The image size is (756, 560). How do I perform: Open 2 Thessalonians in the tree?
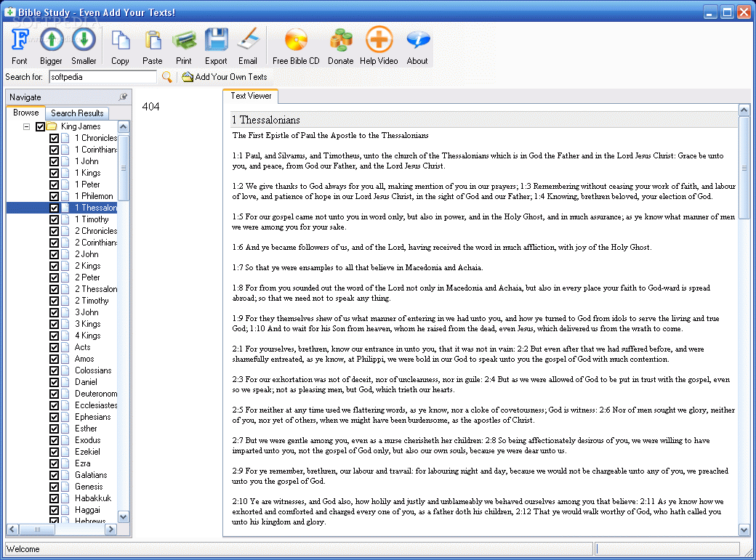[96, 289]
